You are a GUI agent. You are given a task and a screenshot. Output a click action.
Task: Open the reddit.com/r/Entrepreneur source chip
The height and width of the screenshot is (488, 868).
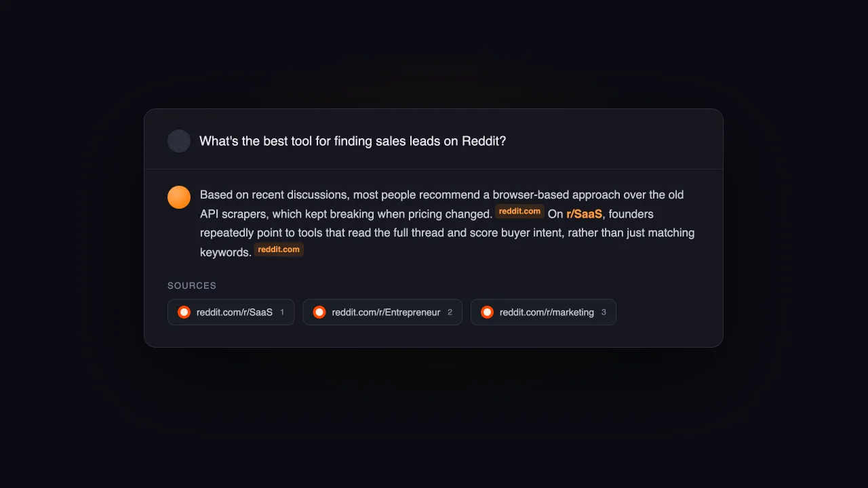pyautogui.click(x=382, y=312)
